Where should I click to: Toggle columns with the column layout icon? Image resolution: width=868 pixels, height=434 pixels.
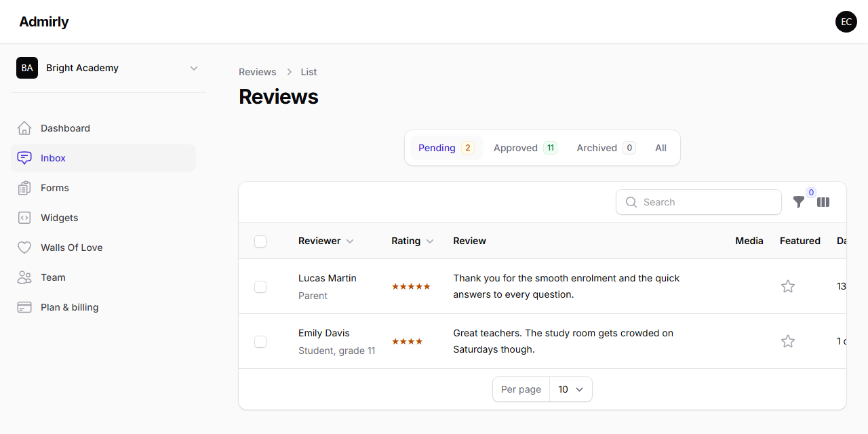(823, 202)
